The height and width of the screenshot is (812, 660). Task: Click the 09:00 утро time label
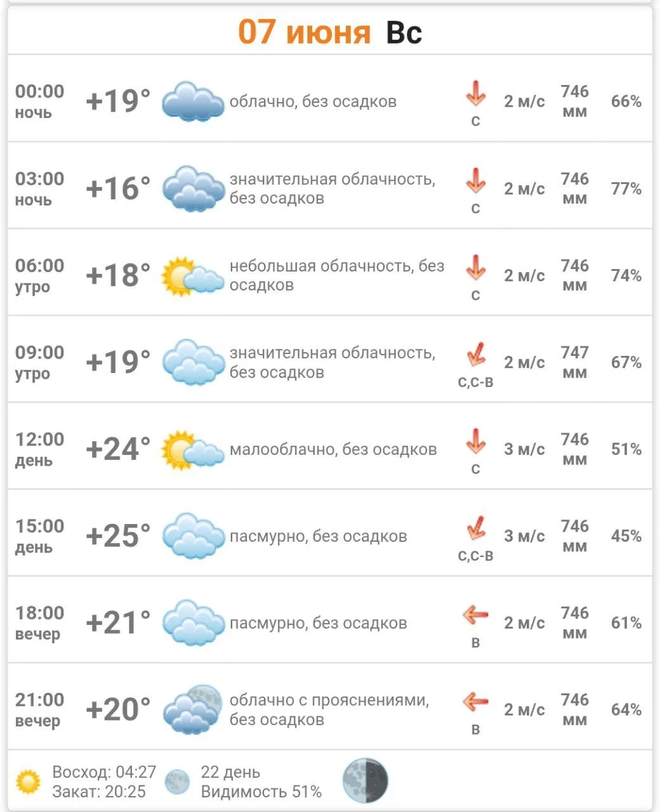tap(39, 362)
